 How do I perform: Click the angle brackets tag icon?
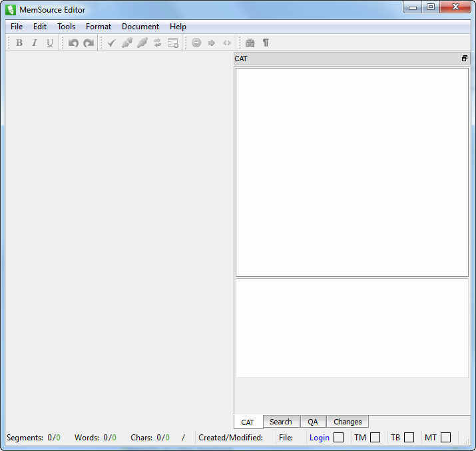(227, 43)
